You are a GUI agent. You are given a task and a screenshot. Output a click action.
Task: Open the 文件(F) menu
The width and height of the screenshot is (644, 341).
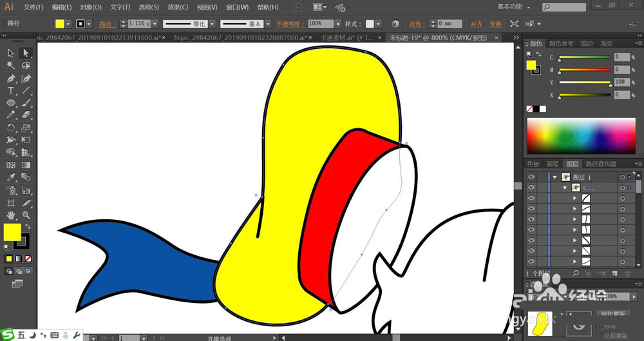pos(33,7)
